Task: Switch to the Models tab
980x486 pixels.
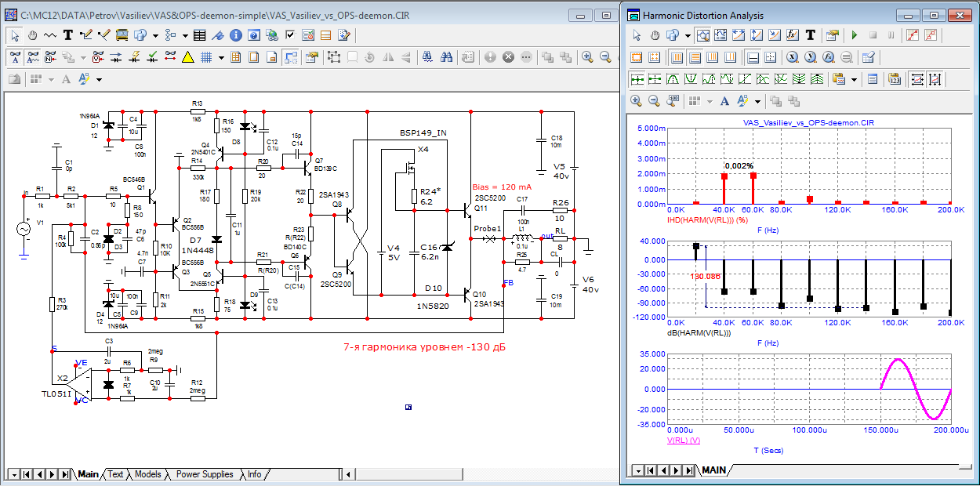Action: pos(148,474)
